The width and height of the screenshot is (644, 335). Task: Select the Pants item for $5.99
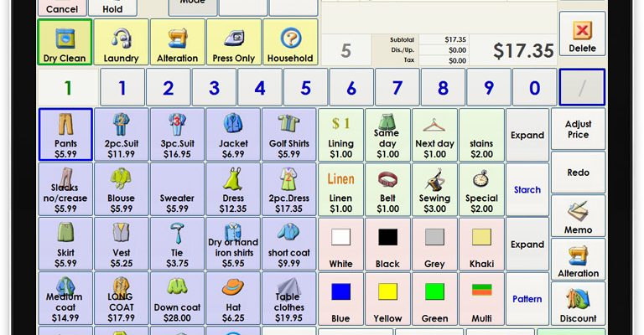click(x=65, y=135)
